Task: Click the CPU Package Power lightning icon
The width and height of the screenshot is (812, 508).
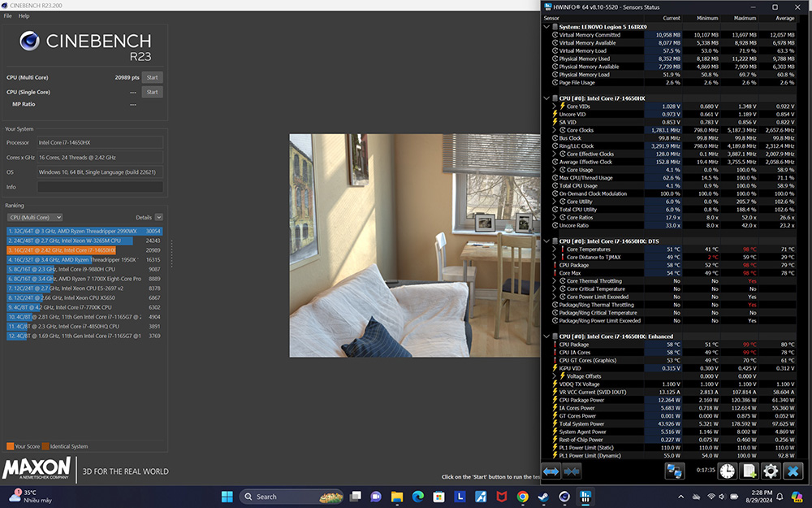Action: [555, 400]
